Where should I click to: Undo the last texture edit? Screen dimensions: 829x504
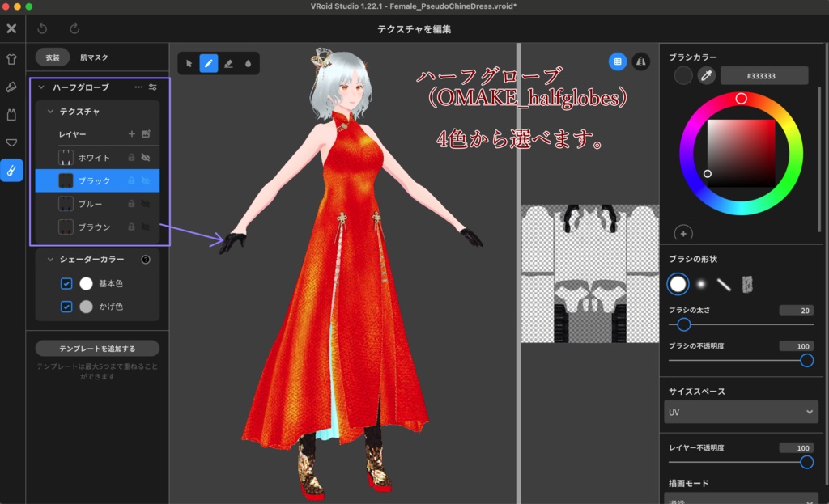(42, 28)
